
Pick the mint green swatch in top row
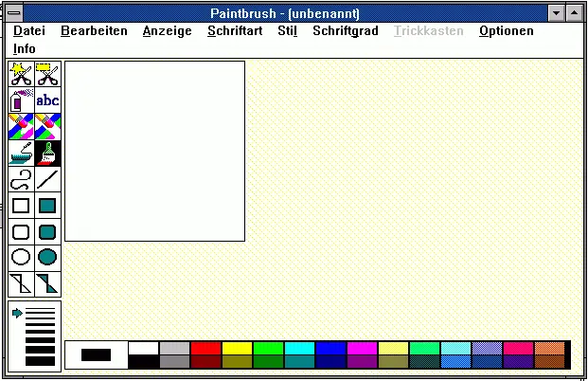[x=424, y=348]
